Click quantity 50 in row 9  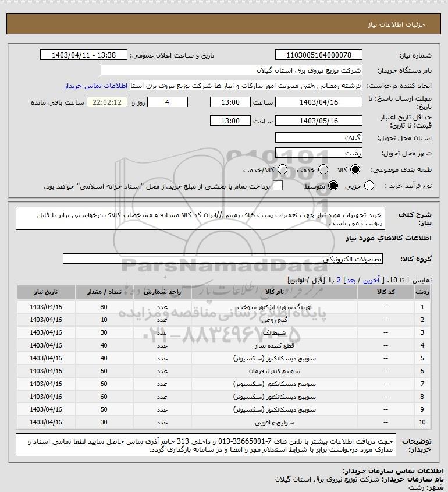pos(104,410)
